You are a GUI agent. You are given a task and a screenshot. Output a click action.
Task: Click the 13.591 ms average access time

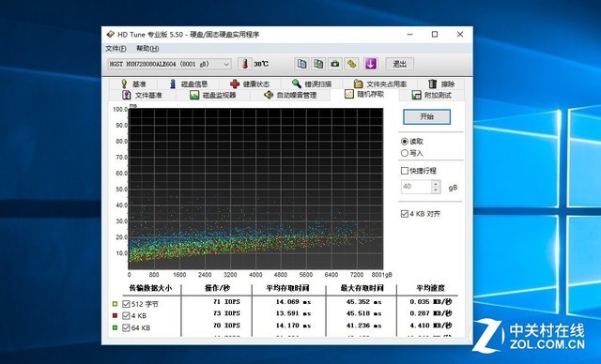pos(293,313)
